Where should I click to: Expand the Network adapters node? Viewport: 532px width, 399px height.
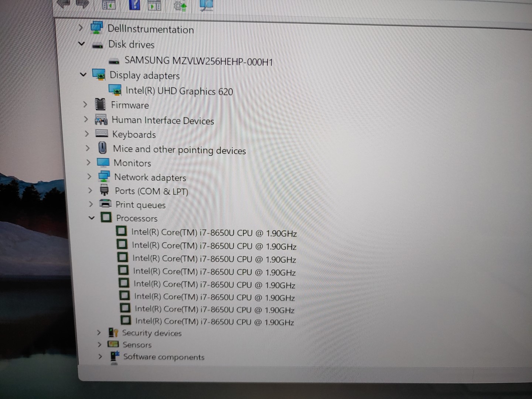pos(89,176)
